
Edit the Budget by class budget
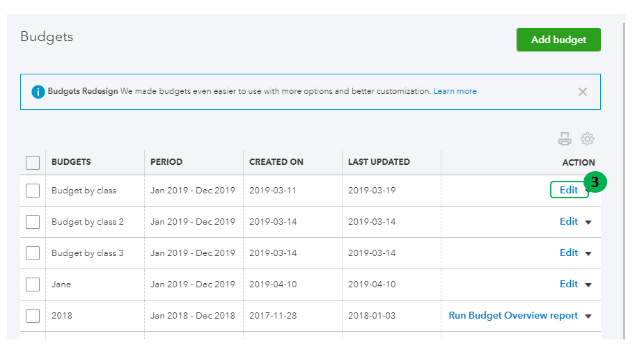[x=569, y=190]
